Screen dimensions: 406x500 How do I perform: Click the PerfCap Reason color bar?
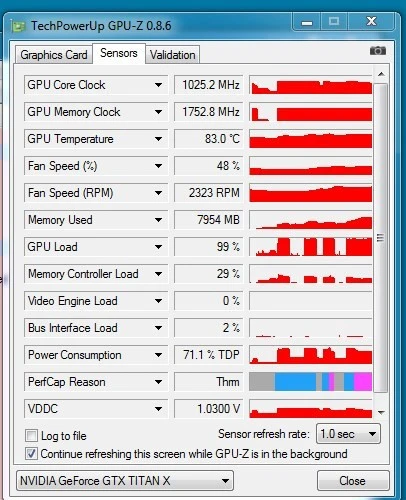tap(311, 382)
